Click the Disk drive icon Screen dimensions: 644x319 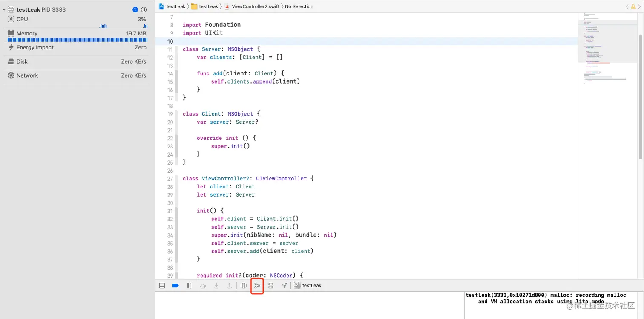click(x=11, y=62)
